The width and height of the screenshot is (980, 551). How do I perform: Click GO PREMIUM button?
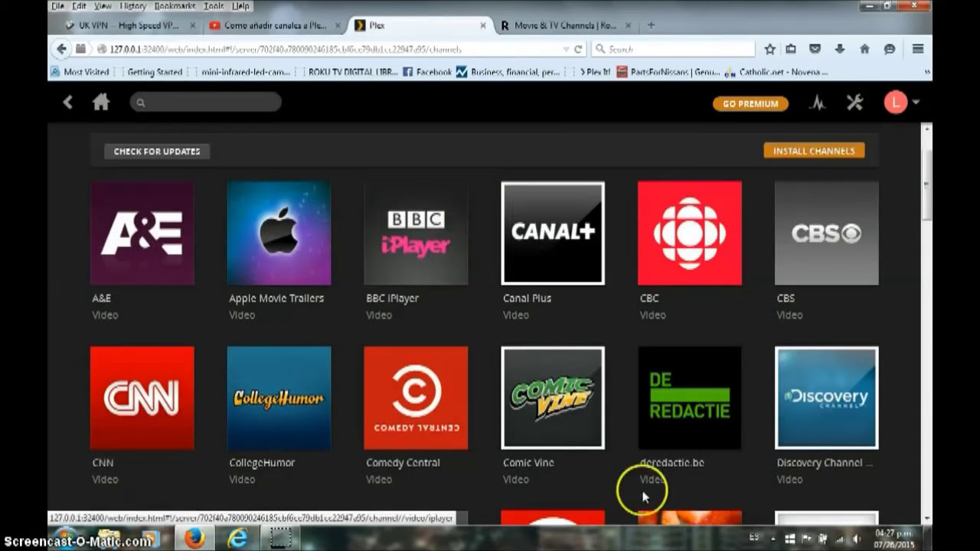click(750, 104)
